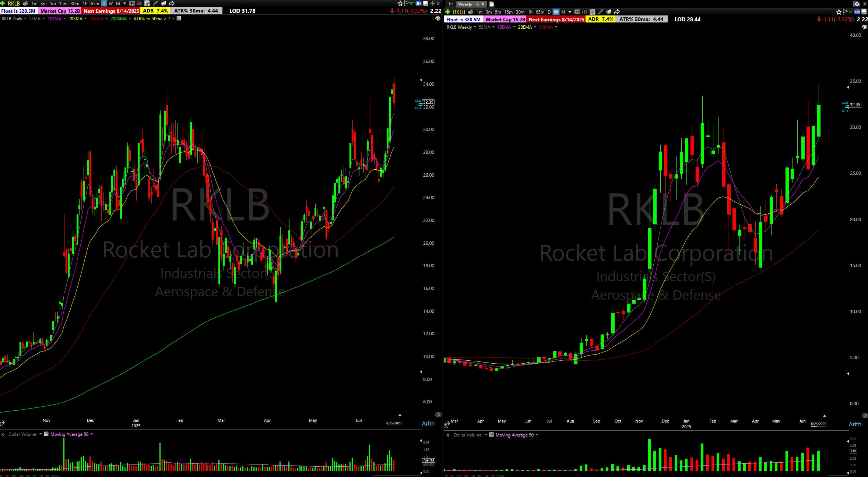Open the color palette icon on daily chart
The height and width of the screenshot is (477, 868).
pos(437,18)
